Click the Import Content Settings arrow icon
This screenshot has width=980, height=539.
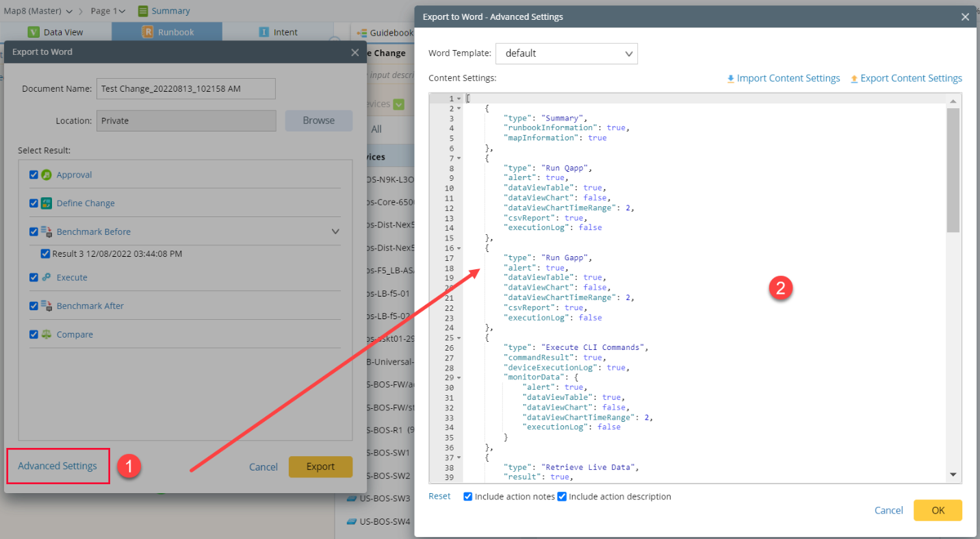[730, 77]
